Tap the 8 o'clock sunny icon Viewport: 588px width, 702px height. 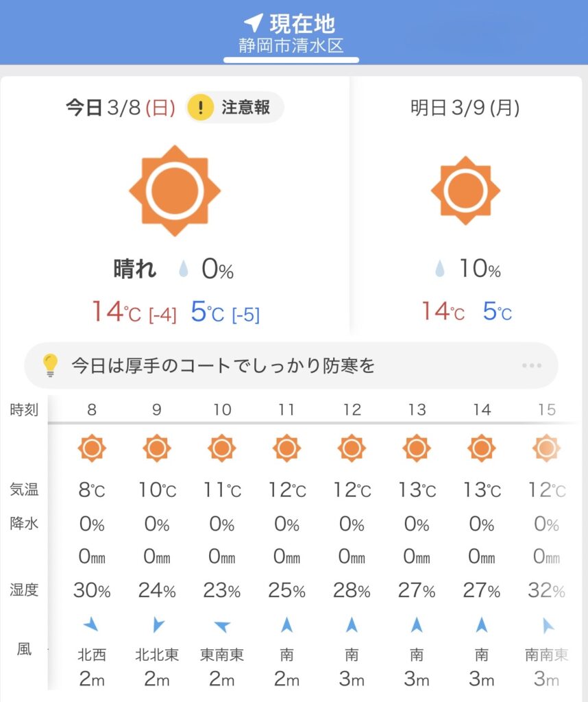[92, 448]
